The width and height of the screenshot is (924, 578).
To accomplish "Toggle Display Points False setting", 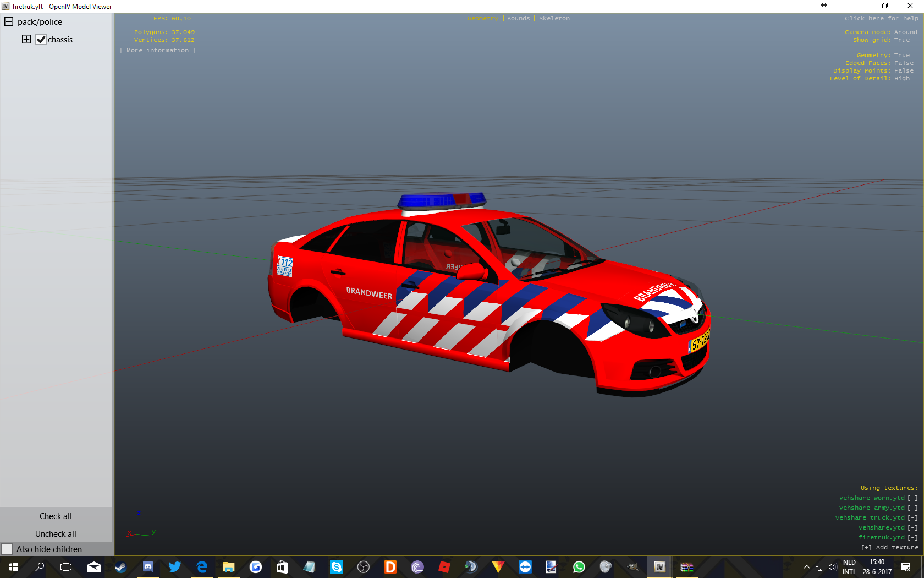I will pos(873,71).
